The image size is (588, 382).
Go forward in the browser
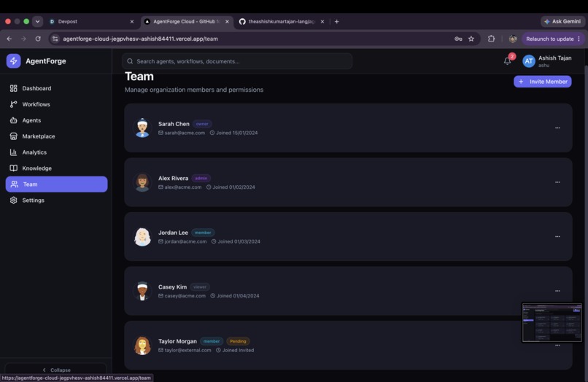[x=23, y=39]
